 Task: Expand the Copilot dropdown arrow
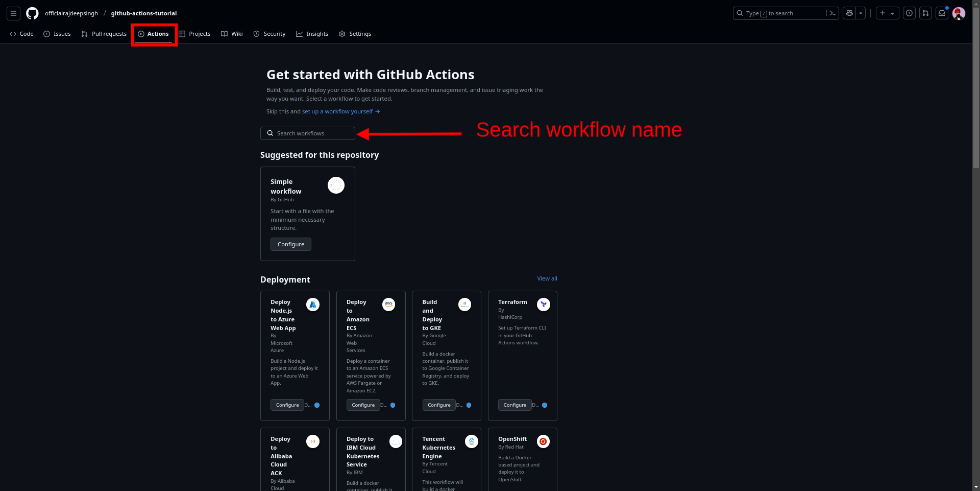(861, 13)
